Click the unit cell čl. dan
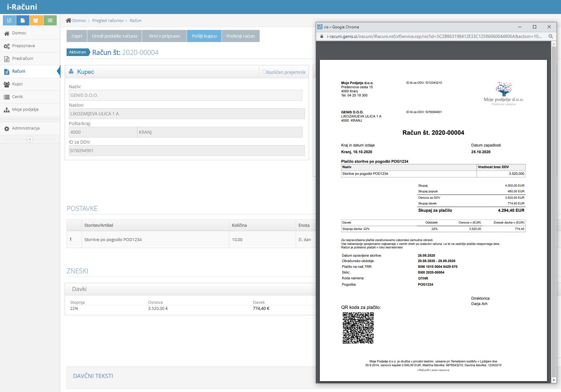This screenshot has height=392, width=561. [306, 239]
